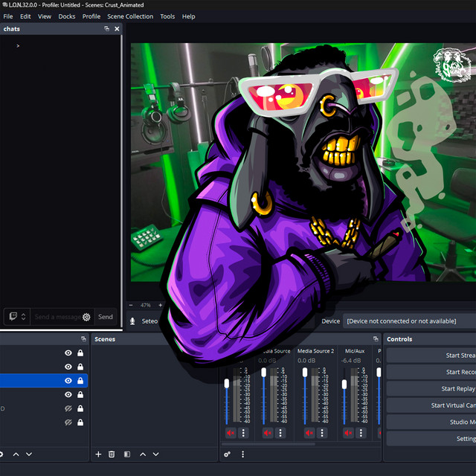Start the replay buffer
The image size is (476, 476).
tap(431, 389)
